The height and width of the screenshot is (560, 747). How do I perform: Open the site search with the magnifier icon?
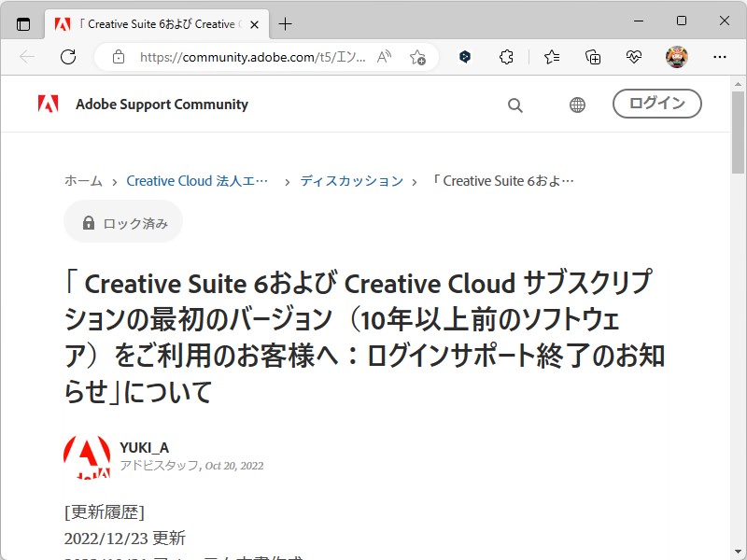pos(514,105)
